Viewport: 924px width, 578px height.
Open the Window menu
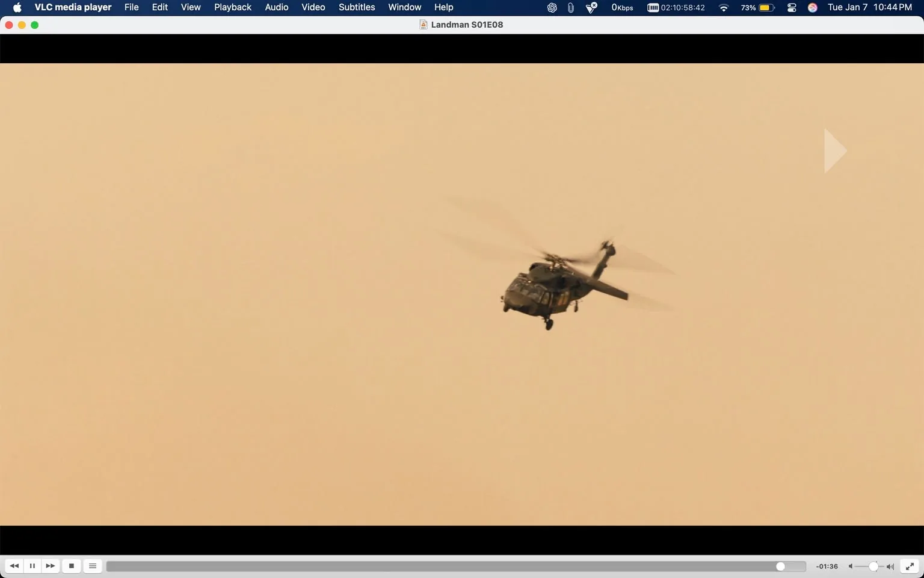pos(404,7)
